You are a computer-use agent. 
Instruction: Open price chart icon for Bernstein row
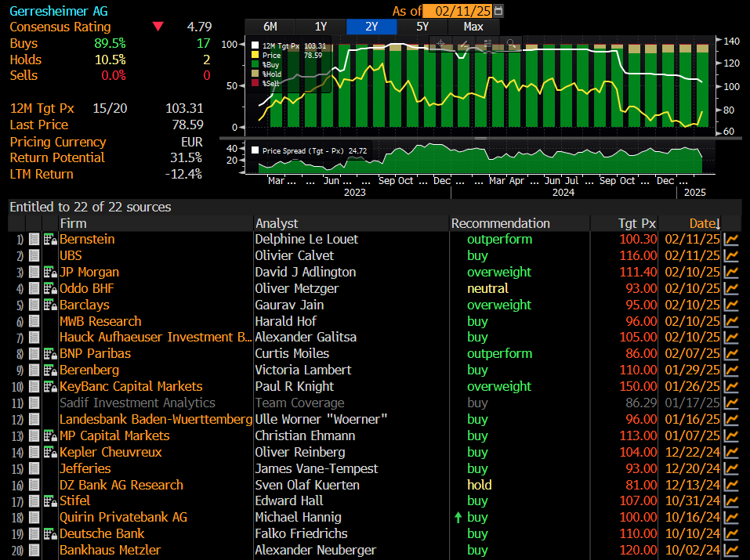point(731,239)
